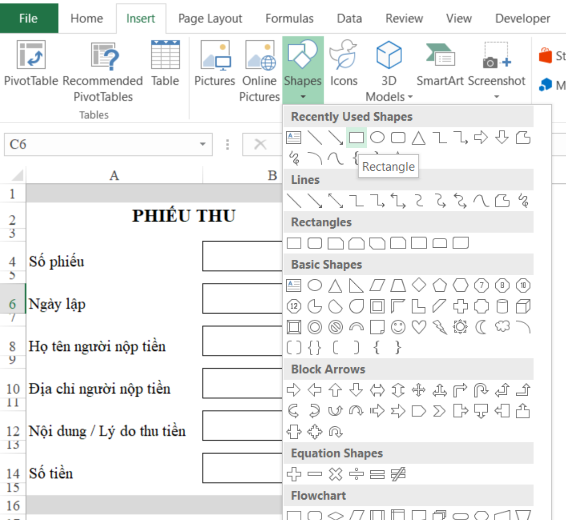Select the Right Arrow block arrow
Image resolution: width=566 pixels, height=520 pixels.
click(x=293, y=390)
